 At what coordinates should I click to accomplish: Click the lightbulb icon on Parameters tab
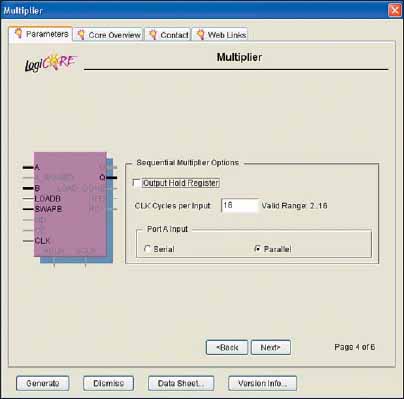click(x=18, y=33)
